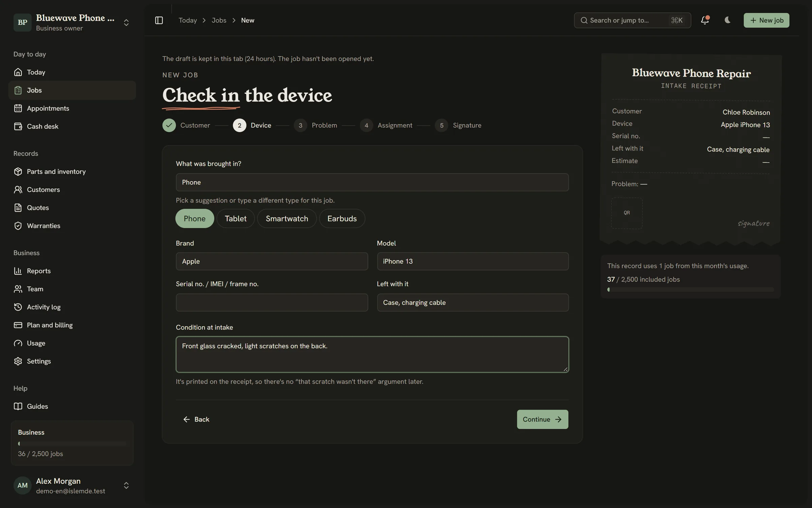Click the Serial no. / IMEI input field
This screenshot has height=508, width=812.
tap(272, 302)
